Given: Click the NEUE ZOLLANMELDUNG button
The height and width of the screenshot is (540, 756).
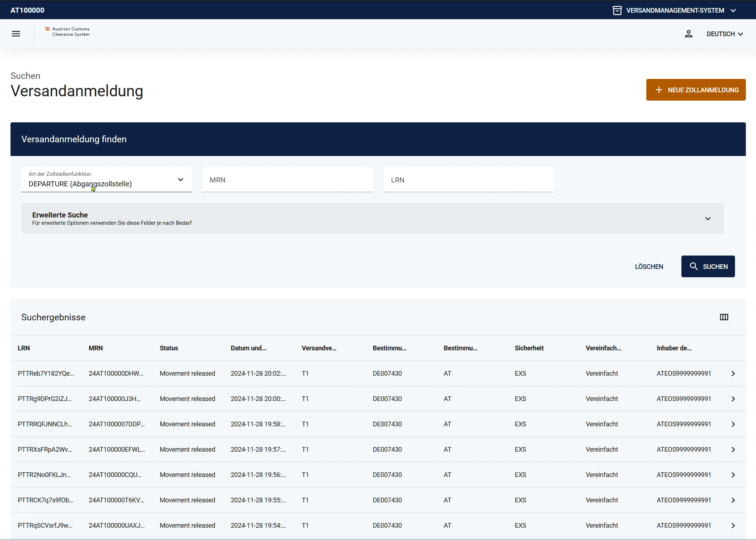Looking at the screenshot, I should (x=696, y=90).
